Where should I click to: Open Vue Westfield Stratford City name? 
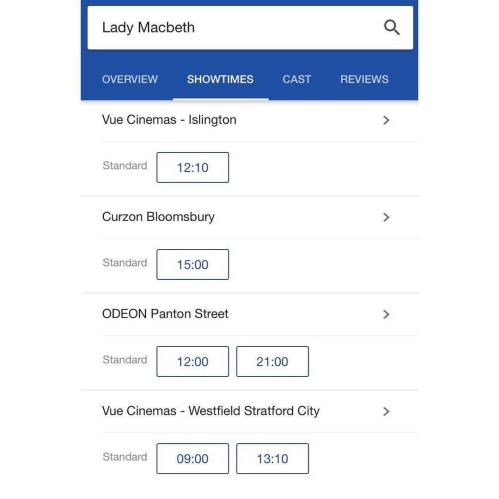click(x=211, y=411)
